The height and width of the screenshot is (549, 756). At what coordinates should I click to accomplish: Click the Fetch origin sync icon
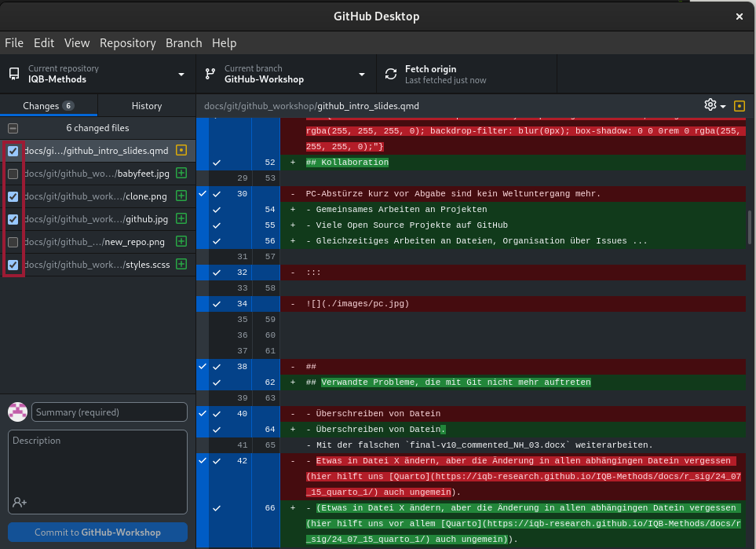click(x=390, y=75)
